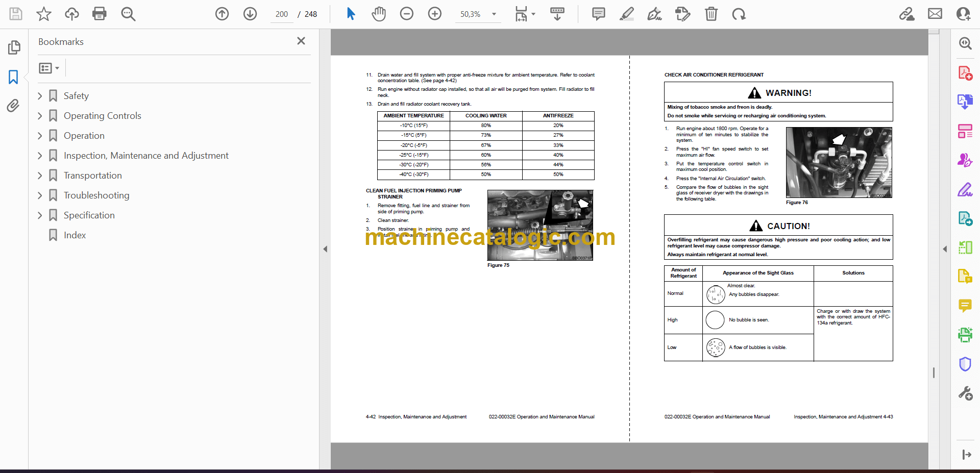
Task: Collapse the right tools pane
Action: 945,249
